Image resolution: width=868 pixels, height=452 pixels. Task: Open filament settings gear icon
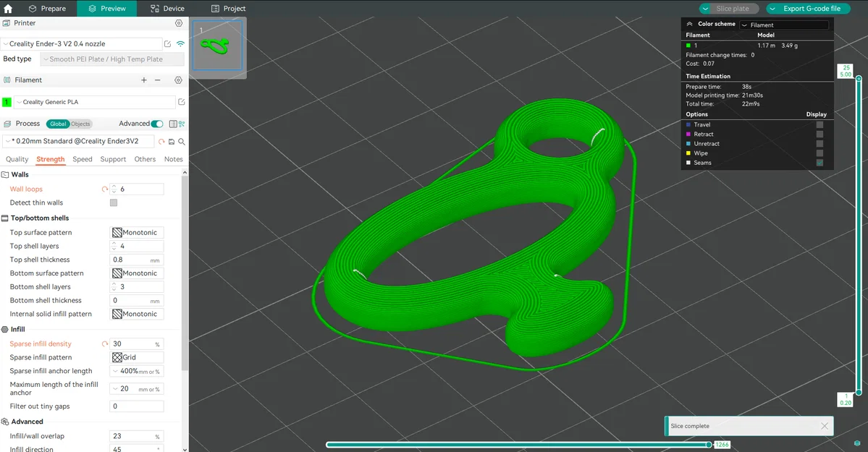pyautogui.click(x=178, y=80)
